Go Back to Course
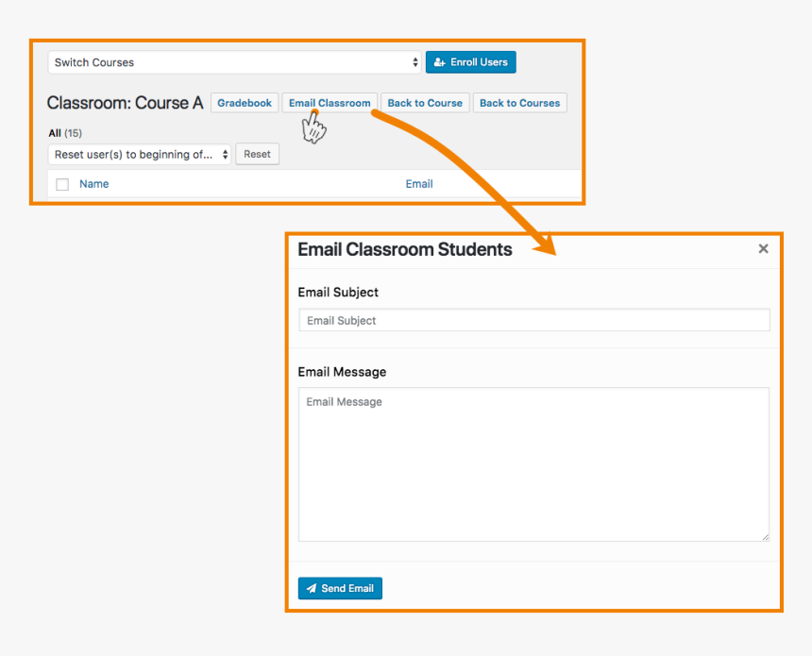Screen dimensions: 812x656 425,103
